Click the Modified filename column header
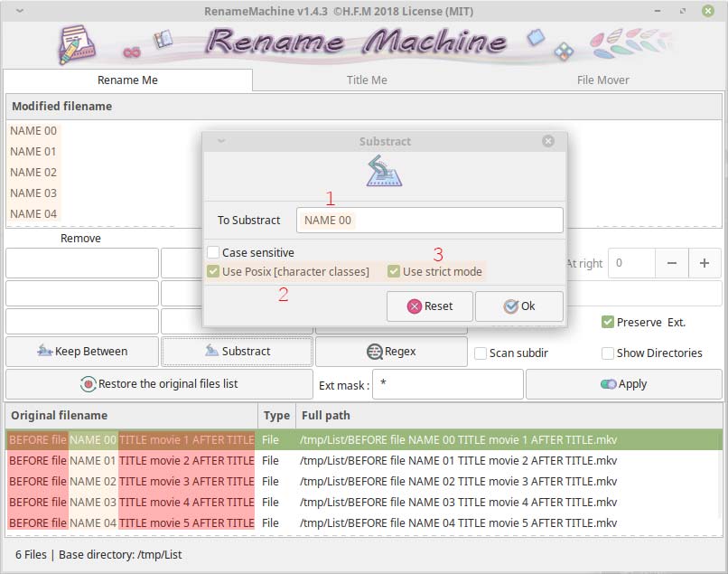This screenshot has width=728, height=574. click(x=363, y=107)
